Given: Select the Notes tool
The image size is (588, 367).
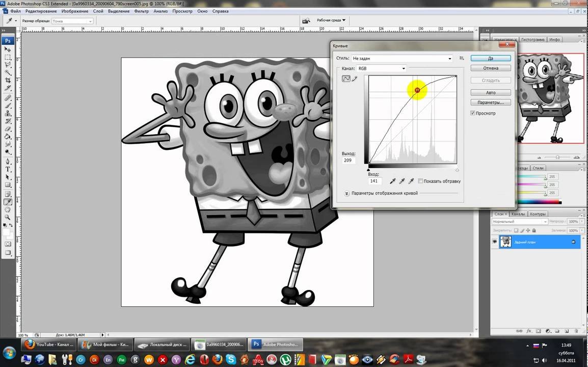Looking at the screenshot, I should click(x=8, y=194).
